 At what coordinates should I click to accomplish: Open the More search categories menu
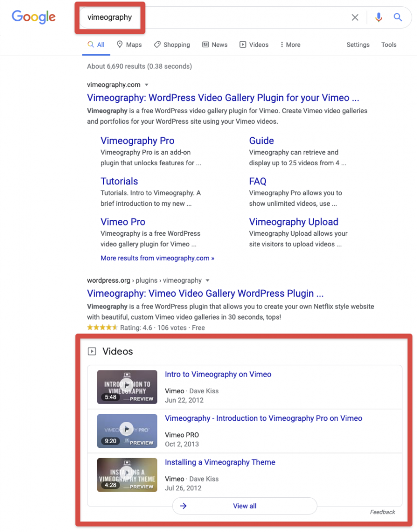coord(290,45)
